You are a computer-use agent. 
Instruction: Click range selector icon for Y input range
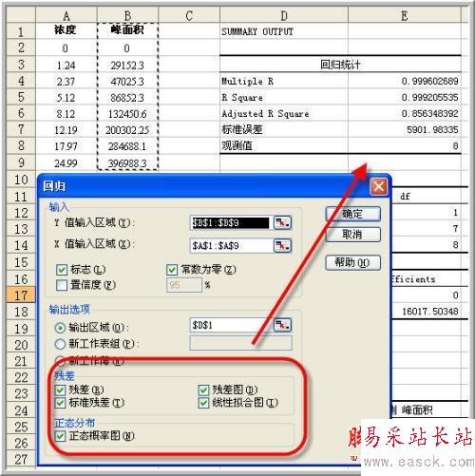click(x=282, y=222)
